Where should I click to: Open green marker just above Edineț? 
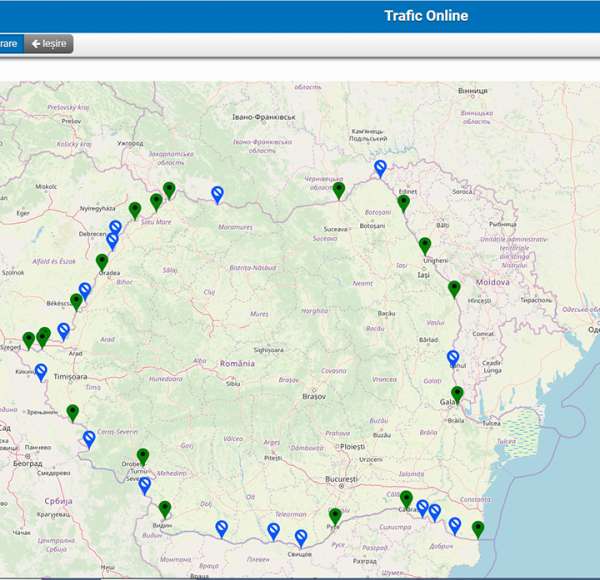(403, 204)
